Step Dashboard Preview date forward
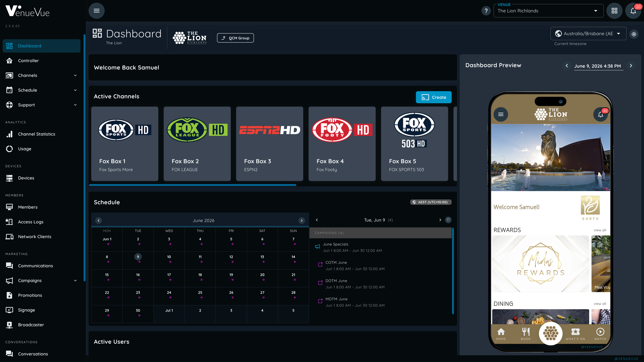 click(x=631, y=66)
